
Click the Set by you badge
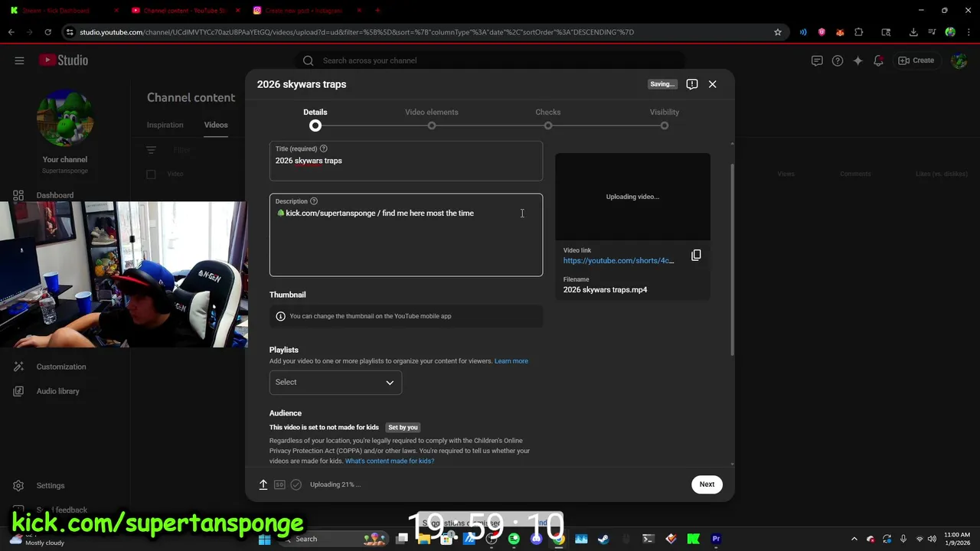point(403,428)
